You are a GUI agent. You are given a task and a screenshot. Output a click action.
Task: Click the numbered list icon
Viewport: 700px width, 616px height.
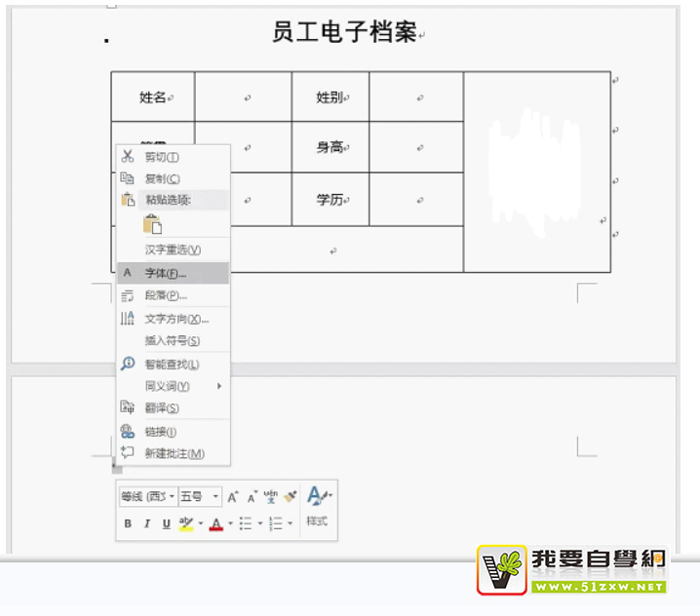click(x=276, y=524)
